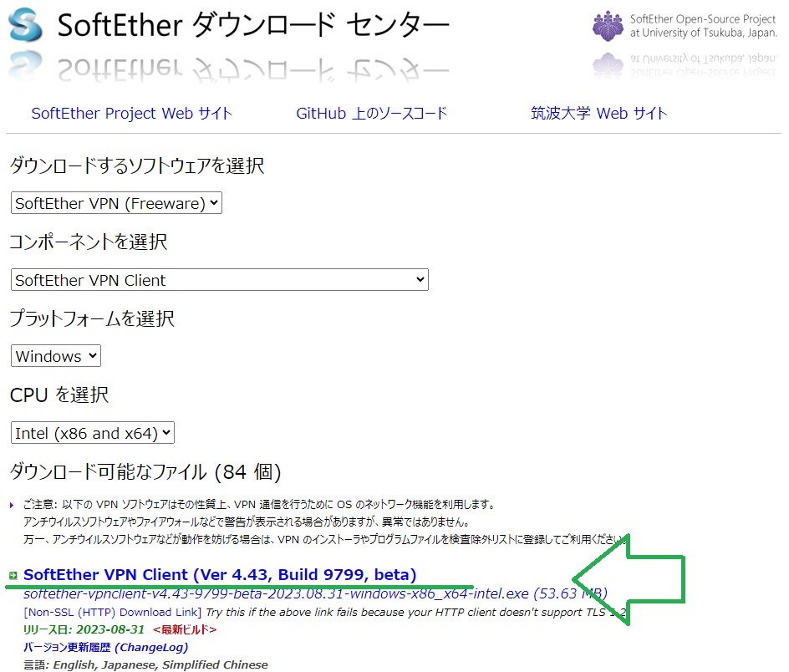Visit the GitHub 上のソースコード link
This screenshot has width=789, height=672.
click(374, 114)
